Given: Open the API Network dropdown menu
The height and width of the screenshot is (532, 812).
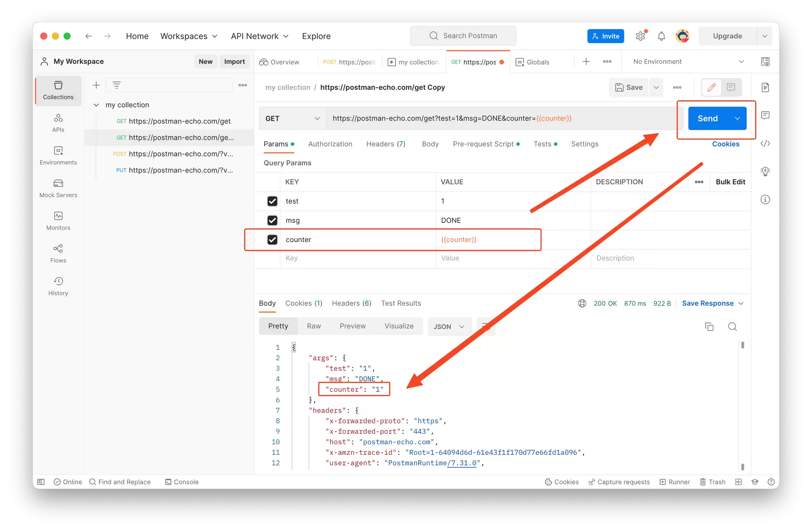Looking at the screenshot, I should (x=260, y=36).
